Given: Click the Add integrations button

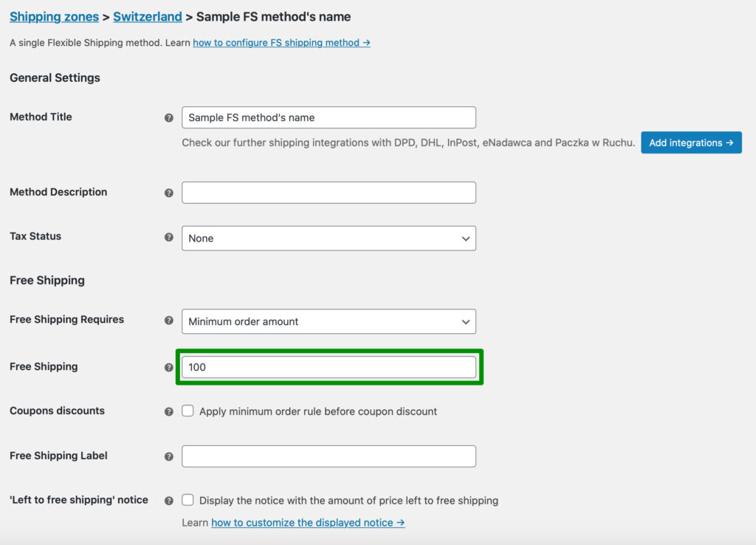Looking at the screenshot, I should 691,143.
